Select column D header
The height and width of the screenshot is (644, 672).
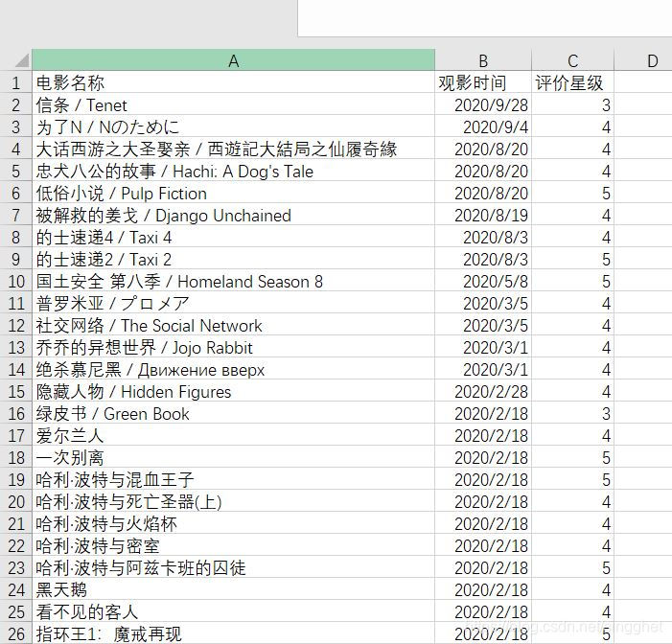coord(643,60)
